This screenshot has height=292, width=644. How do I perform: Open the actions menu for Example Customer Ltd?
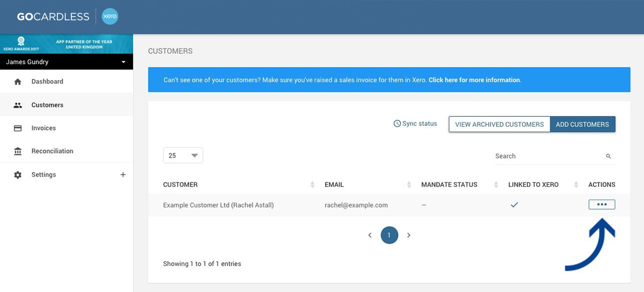click(602, 204)
